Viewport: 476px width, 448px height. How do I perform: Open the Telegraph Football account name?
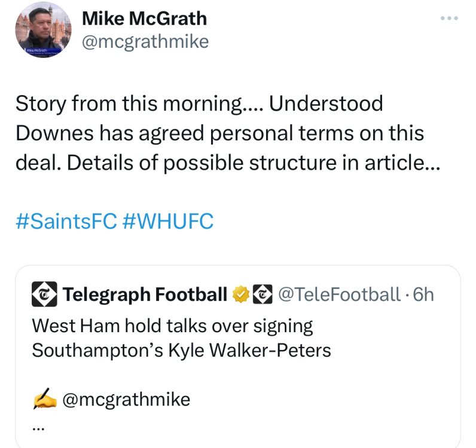pos(145,294)
